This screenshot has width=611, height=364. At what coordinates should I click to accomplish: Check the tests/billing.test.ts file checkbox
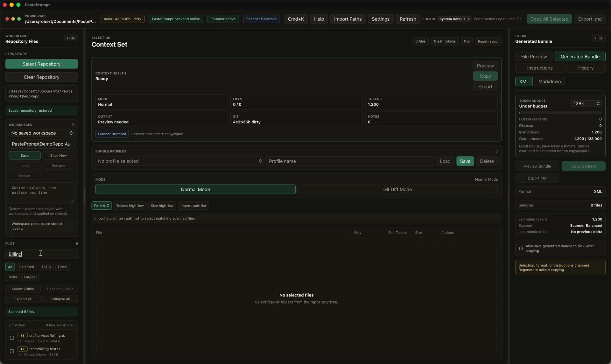tap(12, 351)
